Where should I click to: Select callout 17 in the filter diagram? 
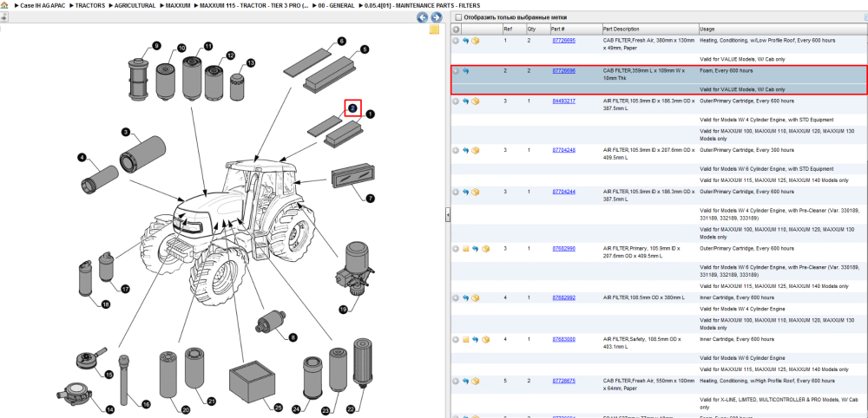point(125,289)
